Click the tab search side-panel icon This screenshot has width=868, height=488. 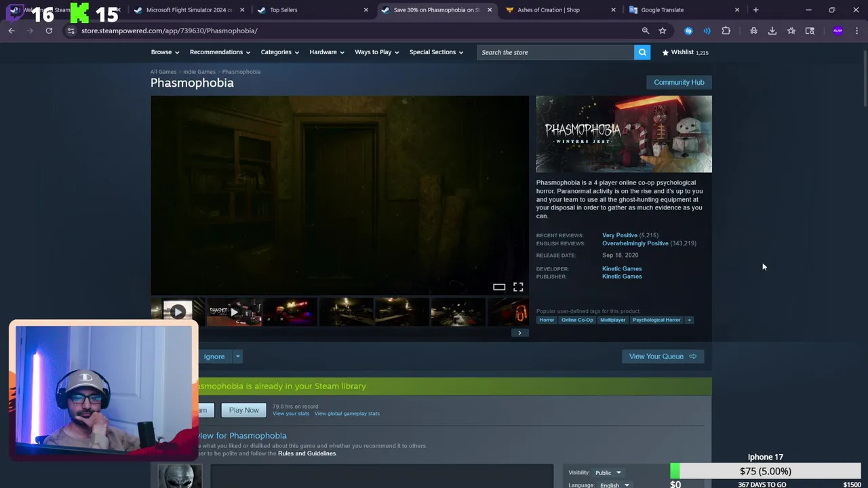pyautogui.click(x=810, y=30)
